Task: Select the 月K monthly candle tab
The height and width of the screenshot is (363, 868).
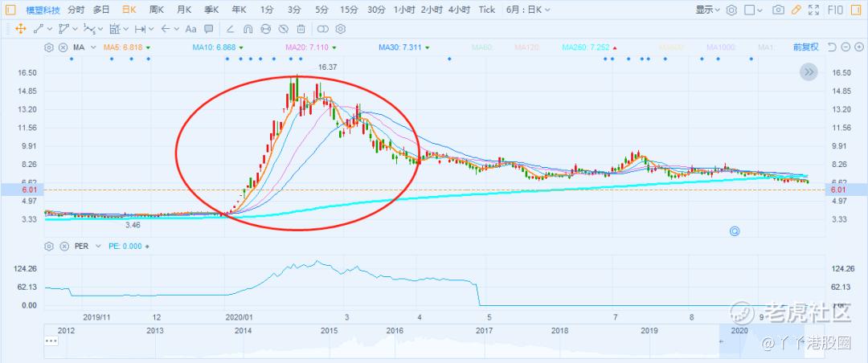Action: pos(184,10)
